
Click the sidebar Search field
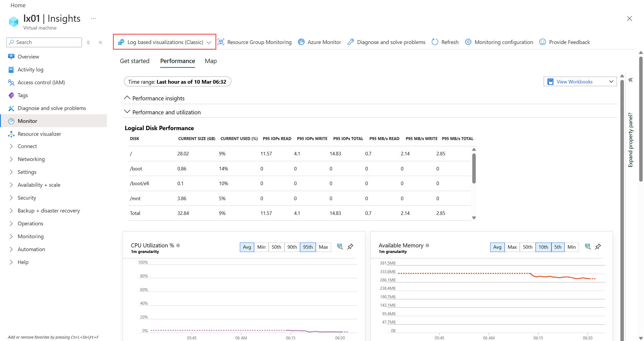44,42
